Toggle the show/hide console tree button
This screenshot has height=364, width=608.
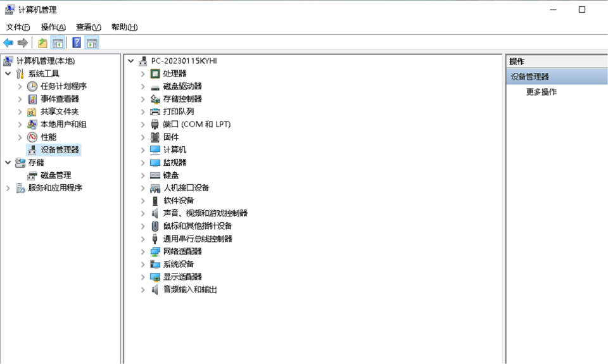point(58,42)
